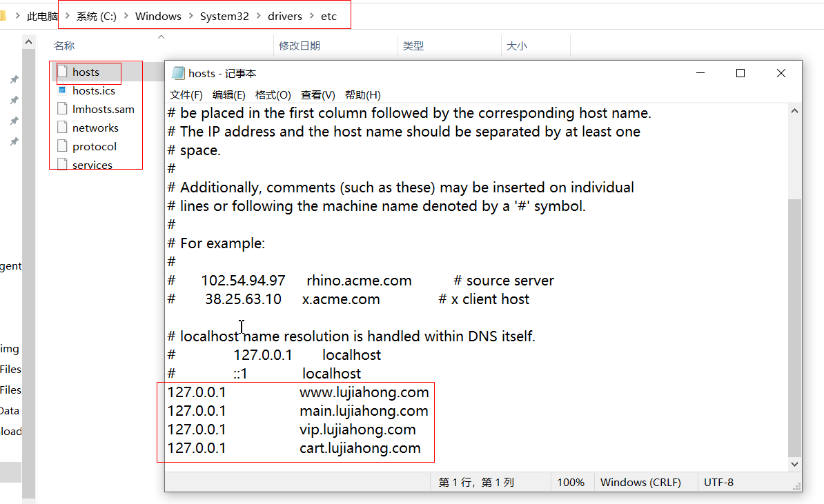Select the protocol file icon
Image resolution: width=824 pixels, height=504 pixels.
point(63,146)
